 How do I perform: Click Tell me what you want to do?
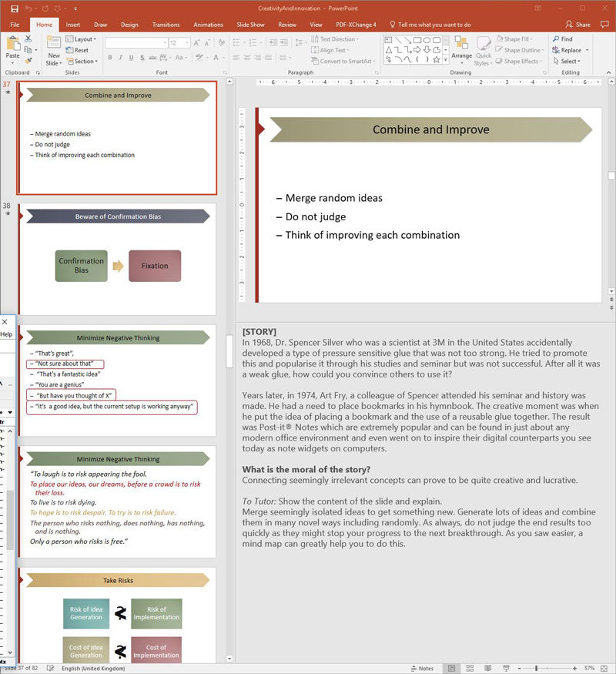pyautogui.click(x=430, y=25)
